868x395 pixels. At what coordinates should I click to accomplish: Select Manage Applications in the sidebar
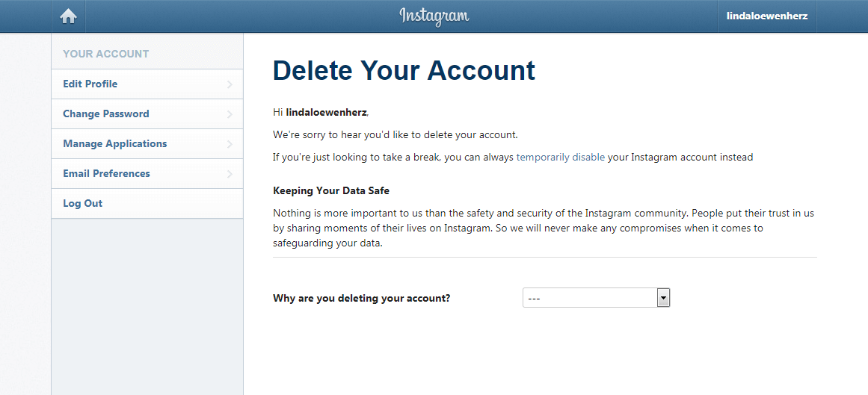coord(115,143)
